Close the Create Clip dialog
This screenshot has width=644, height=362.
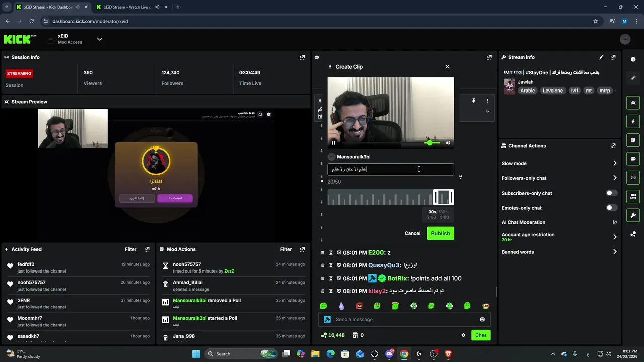(x=447, y=67)
